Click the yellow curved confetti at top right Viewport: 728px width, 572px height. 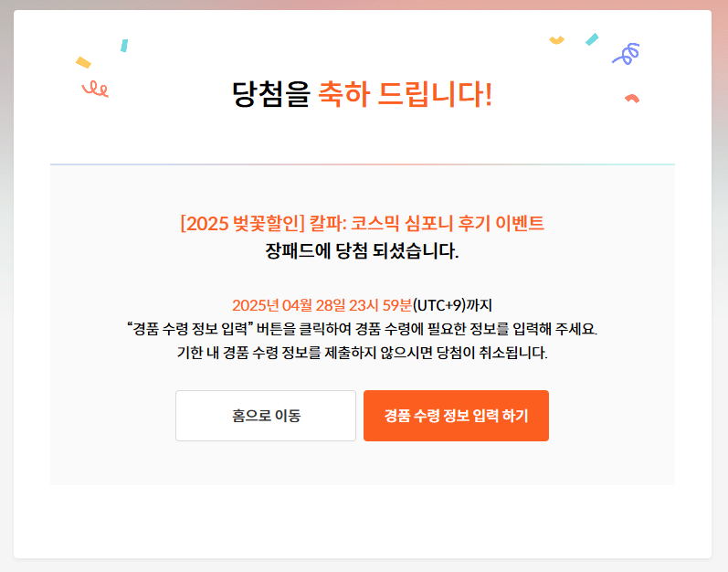[x=556, y=40]
